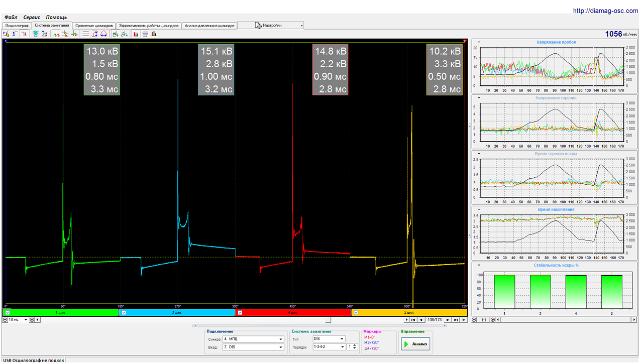The width and height of the screenshot is (643, 364).
Task: Click red circle button beside 1:1
Action: [493, 319]
